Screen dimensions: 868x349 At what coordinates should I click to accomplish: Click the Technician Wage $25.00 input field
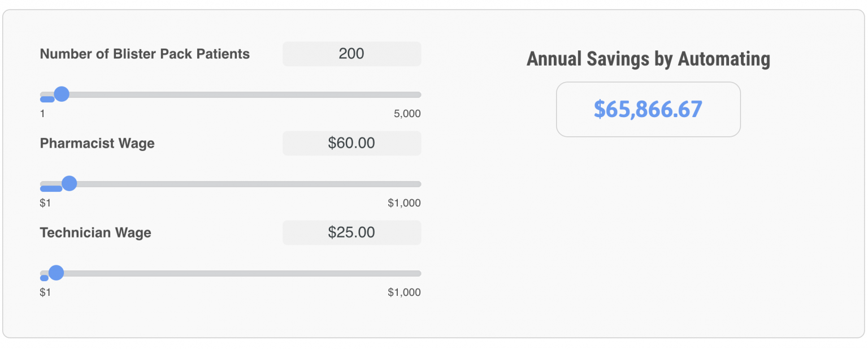(x=351, y=232)
